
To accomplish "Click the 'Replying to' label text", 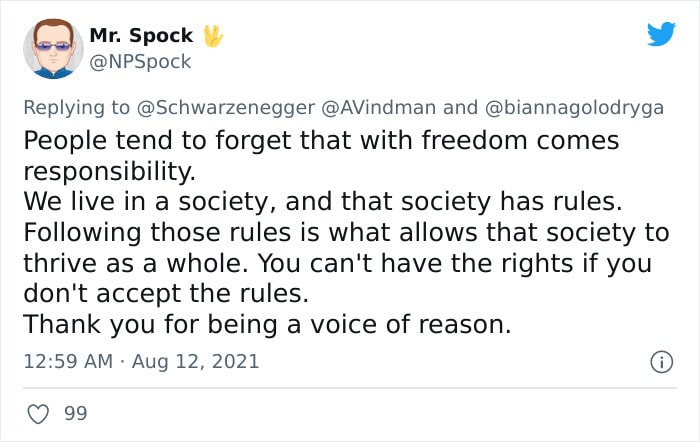I will tap(76, 108).
